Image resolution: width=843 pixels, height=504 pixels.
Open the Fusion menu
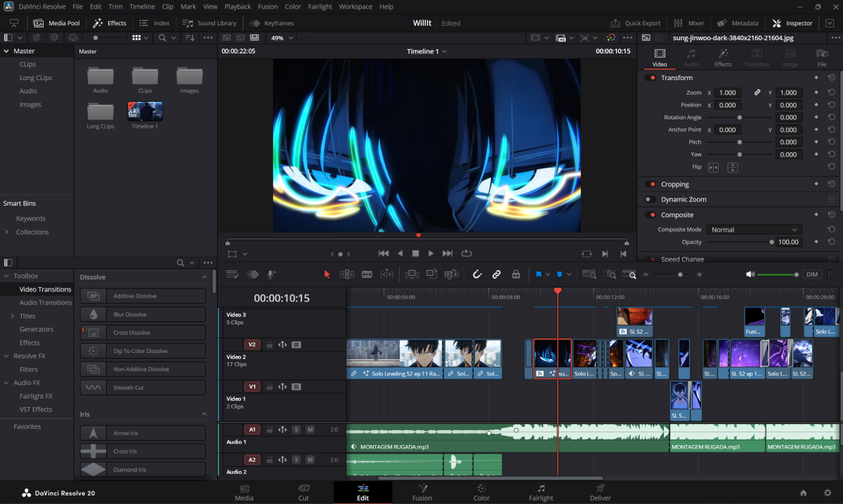(268, 6)
